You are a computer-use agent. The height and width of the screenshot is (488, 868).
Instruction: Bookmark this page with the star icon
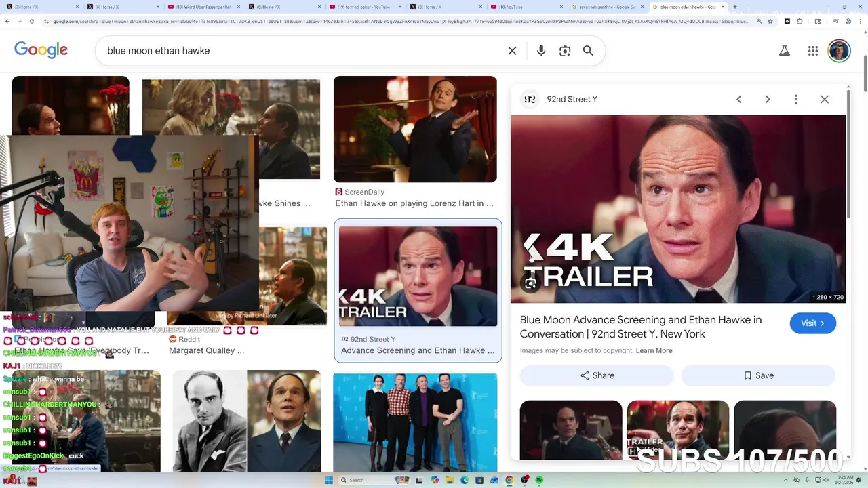[x=770, y=21]
